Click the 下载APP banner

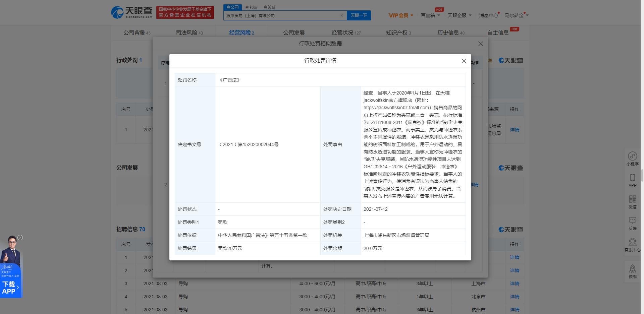point(10,288)
